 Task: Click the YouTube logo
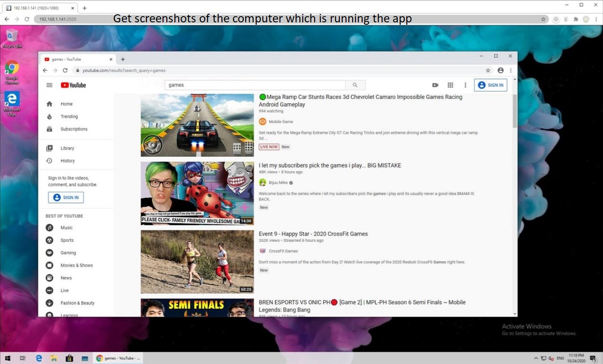click(x=73, y=85)
